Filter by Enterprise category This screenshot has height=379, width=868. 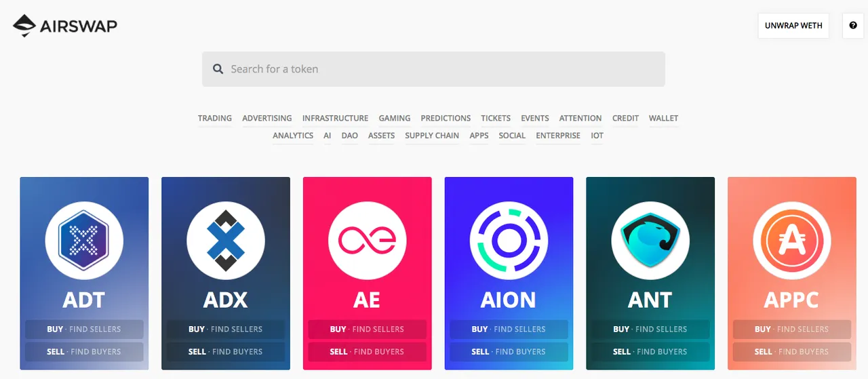558,136
